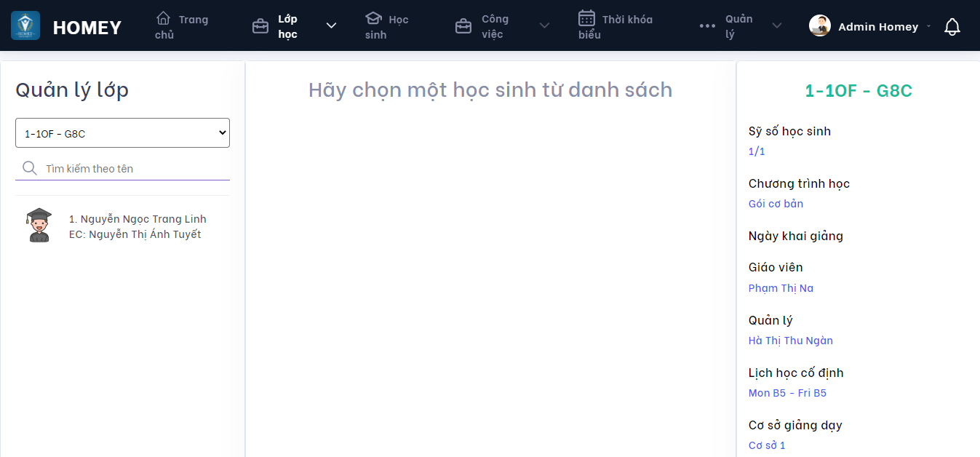Viewport: 980px width, 457px height.
Task: Expand the Công việc dropdown chevron
Action: (x=544, y=25)
